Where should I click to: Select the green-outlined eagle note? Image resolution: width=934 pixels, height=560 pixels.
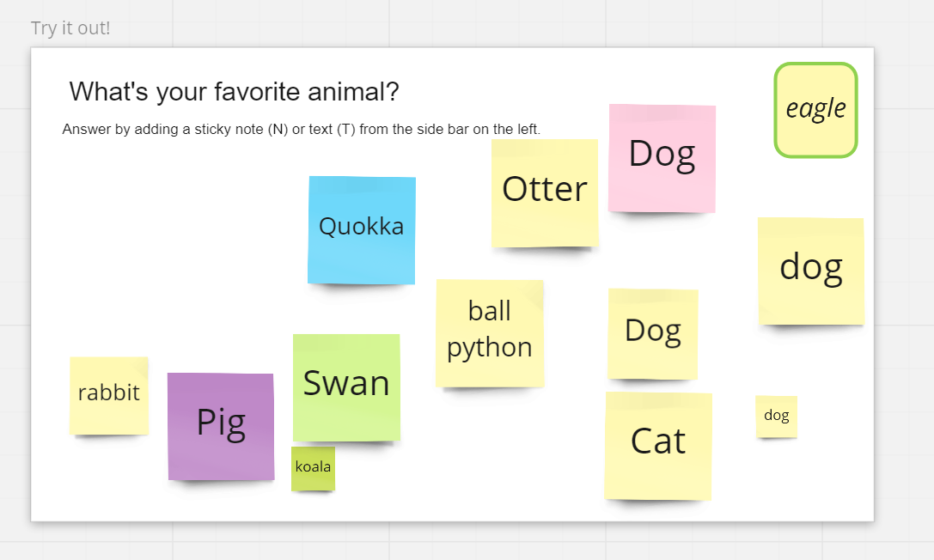pyautogui.click(x=815, y=110)
